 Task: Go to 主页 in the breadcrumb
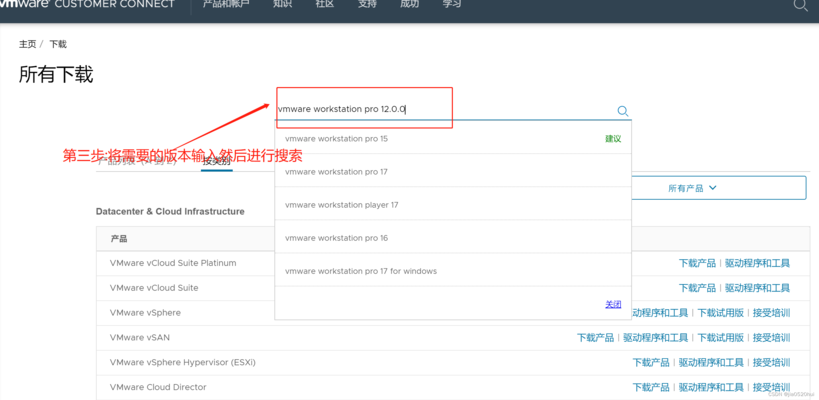(x=27, y=44)
